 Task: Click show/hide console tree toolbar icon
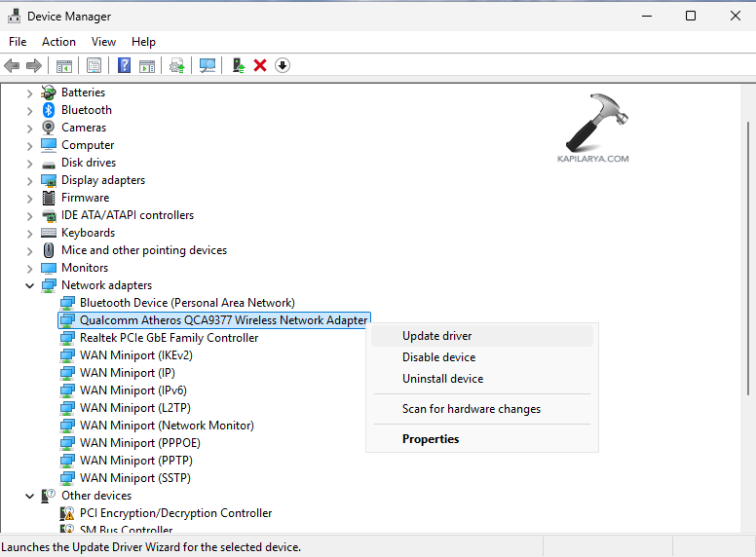(63, 65)
